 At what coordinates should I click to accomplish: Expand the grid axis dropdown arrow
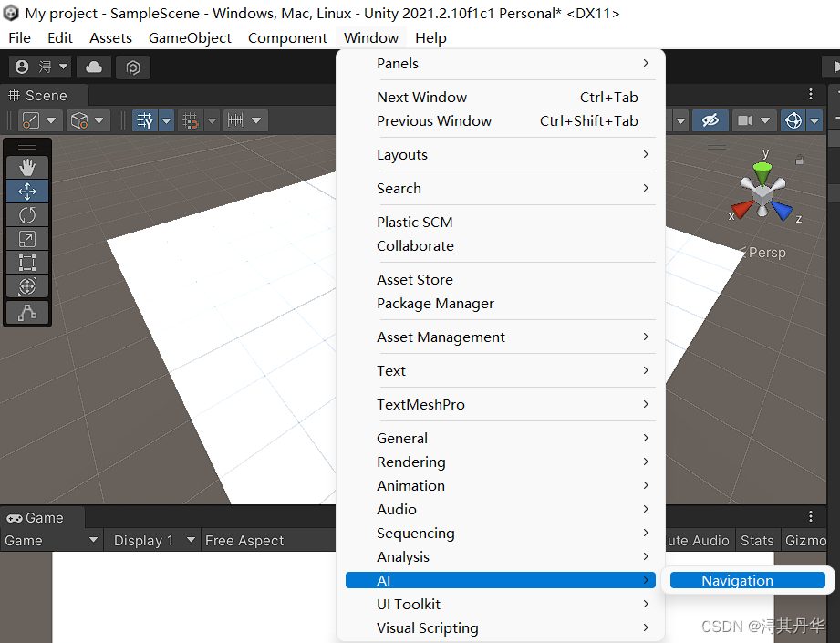point(167,120)
